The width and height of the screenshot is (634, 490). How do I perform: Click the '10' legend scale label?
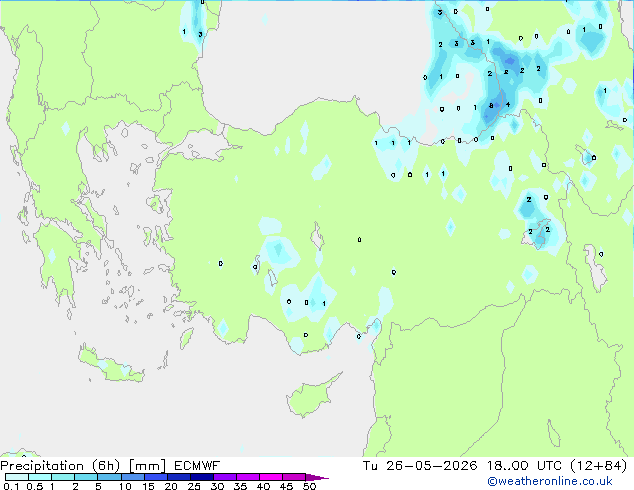point(125,486)
